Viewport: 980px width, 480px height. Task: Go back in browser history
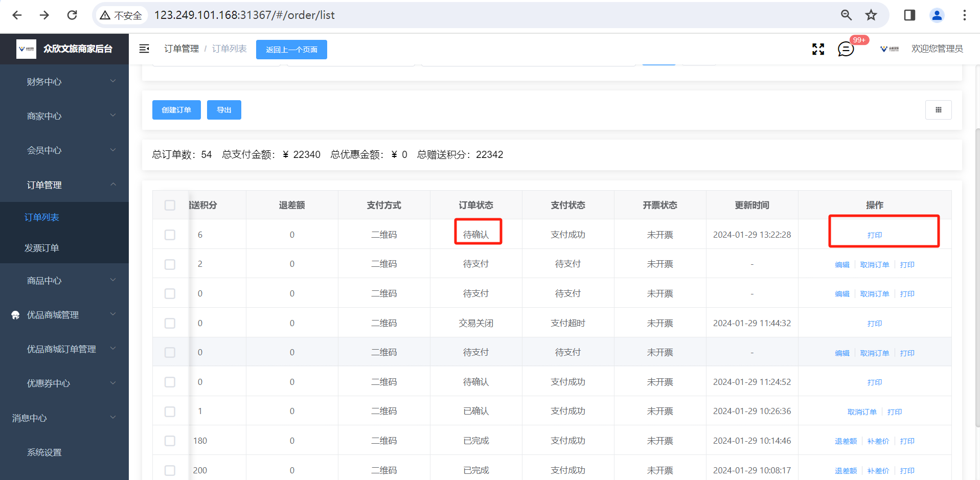pos(17,15)
